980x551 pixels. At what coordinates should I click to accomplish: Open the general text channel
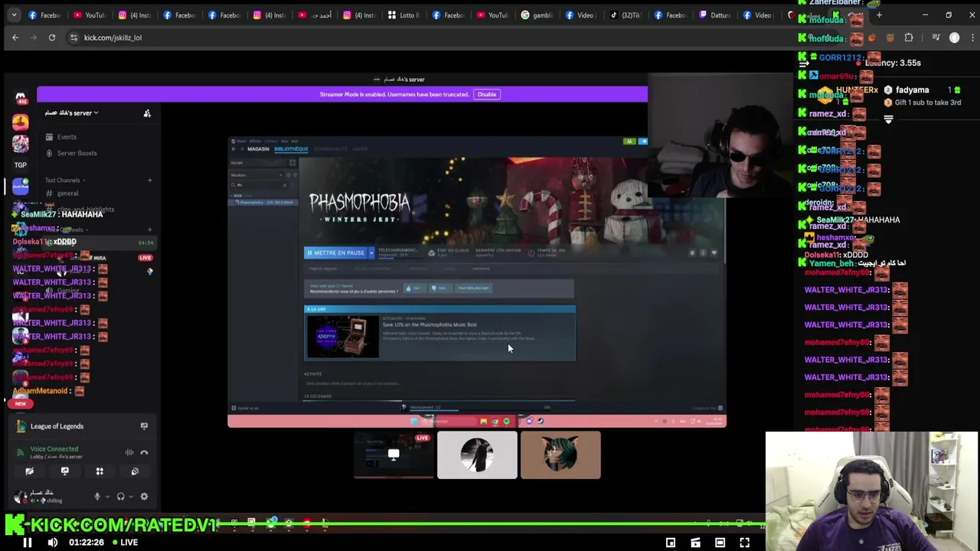tap(67, 194)
